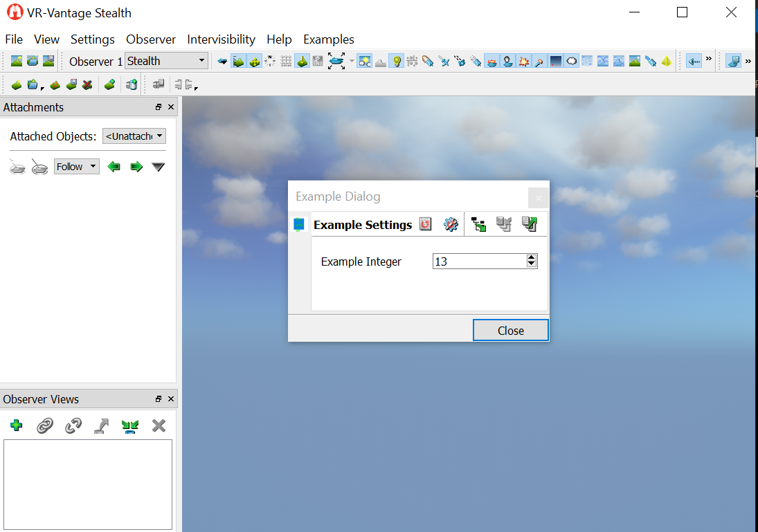Open the Observer menu

[151, 39]
